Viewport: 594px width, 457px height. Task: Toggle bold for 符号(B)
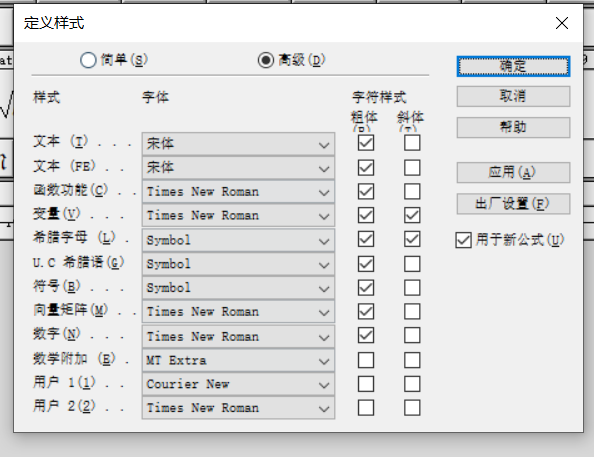(x=366, y=288)
